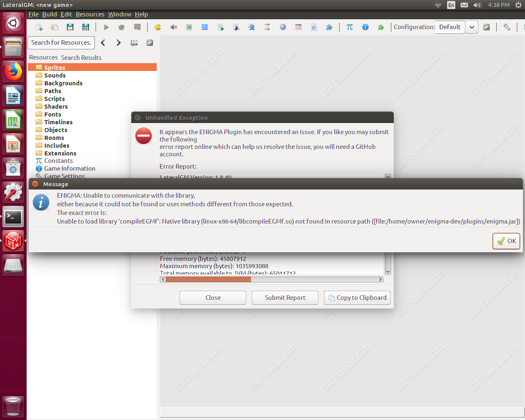525x420 pixels.
Task: Create a sound with the speaker icon
Action: pos(173,27)
